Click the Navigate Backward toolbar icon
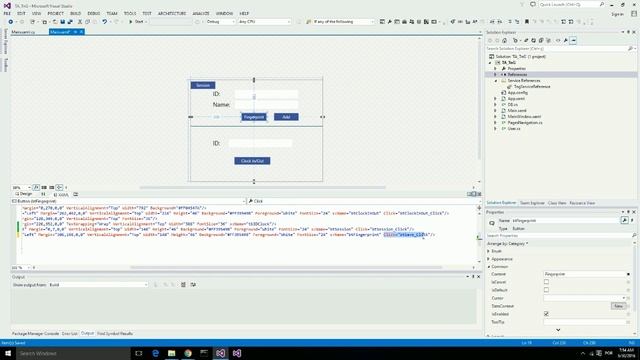Screen dimensions: 640x360 coord(11,22)
